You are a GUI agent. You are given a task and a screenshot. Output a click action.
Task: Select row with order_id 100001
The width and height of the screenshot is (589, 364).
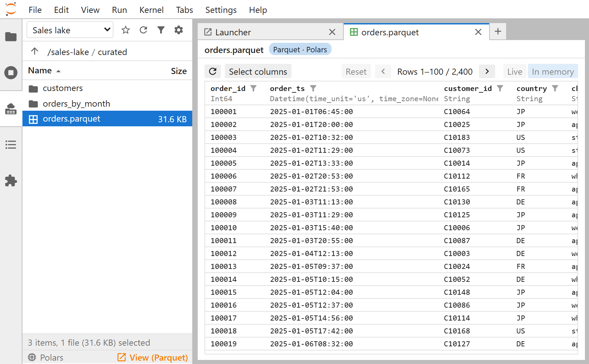[391, 111]
